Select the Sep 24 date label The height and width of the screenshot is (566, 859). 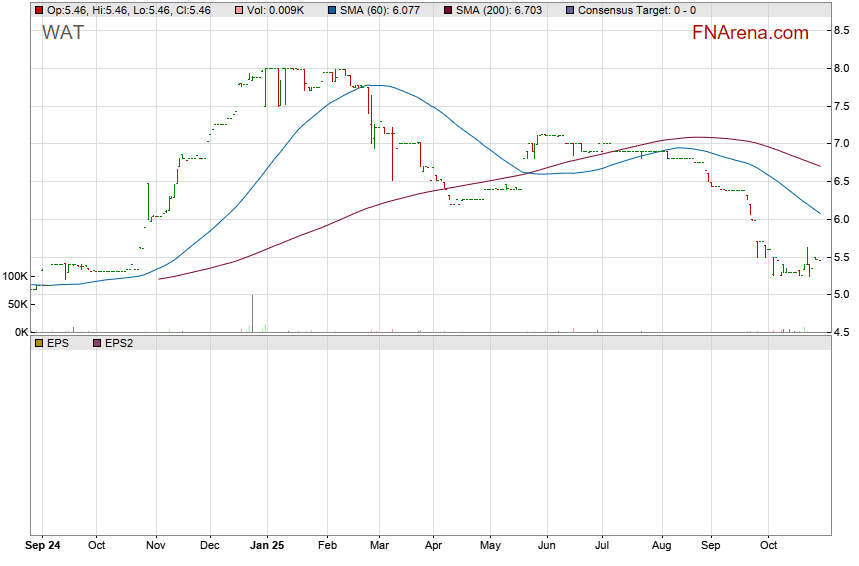[43, 547]
